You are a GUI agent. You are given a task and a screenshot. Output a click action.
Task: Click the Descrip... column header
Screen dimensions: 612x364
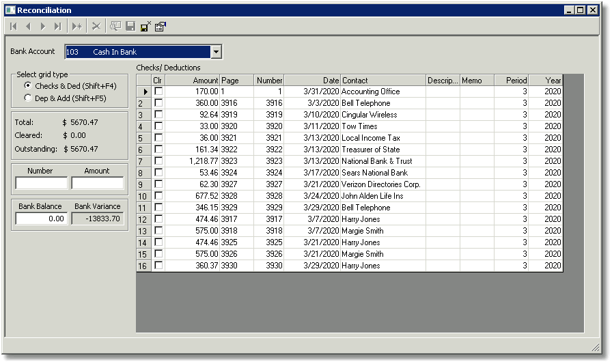coord(443,81)
